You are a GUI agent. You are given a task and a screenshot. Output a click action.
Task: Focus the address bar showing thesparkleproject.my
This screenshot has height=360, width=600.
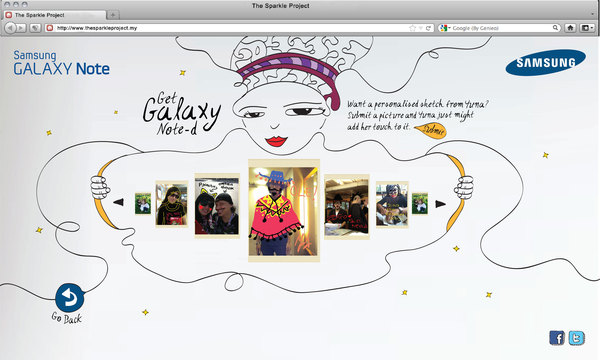pos(230,28)
